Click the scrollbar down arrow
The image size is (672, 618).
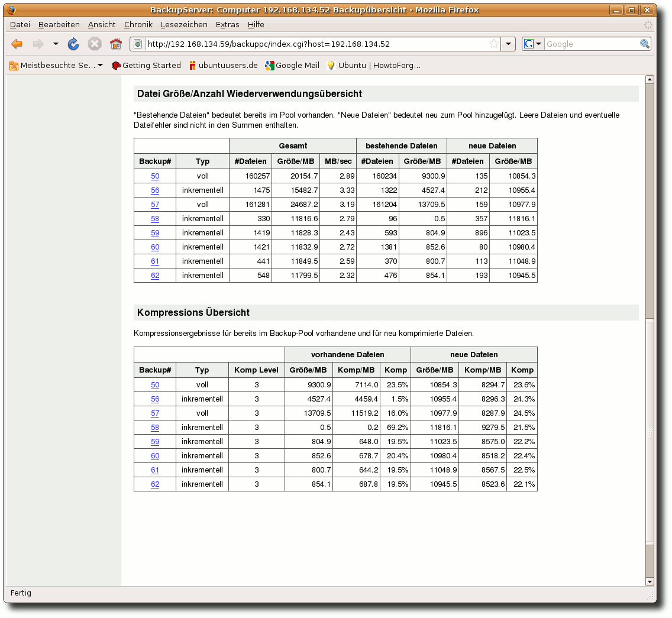click(x=650, y=581)
